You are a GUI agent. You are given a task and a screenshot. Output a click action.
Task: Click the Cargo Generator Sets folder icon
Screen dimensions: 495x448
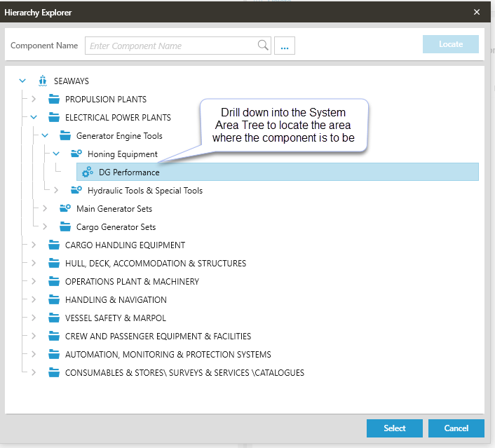(65, 227)
